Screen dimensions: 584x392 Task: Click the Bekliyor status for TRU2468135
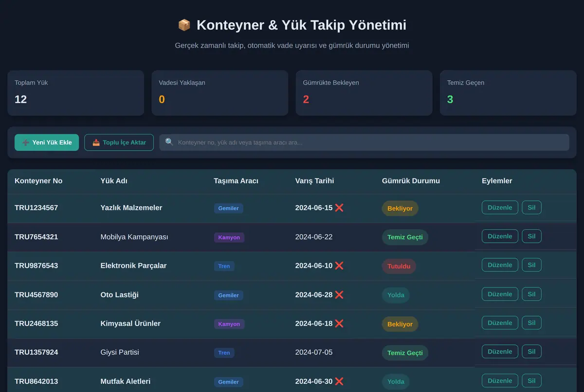400,324
